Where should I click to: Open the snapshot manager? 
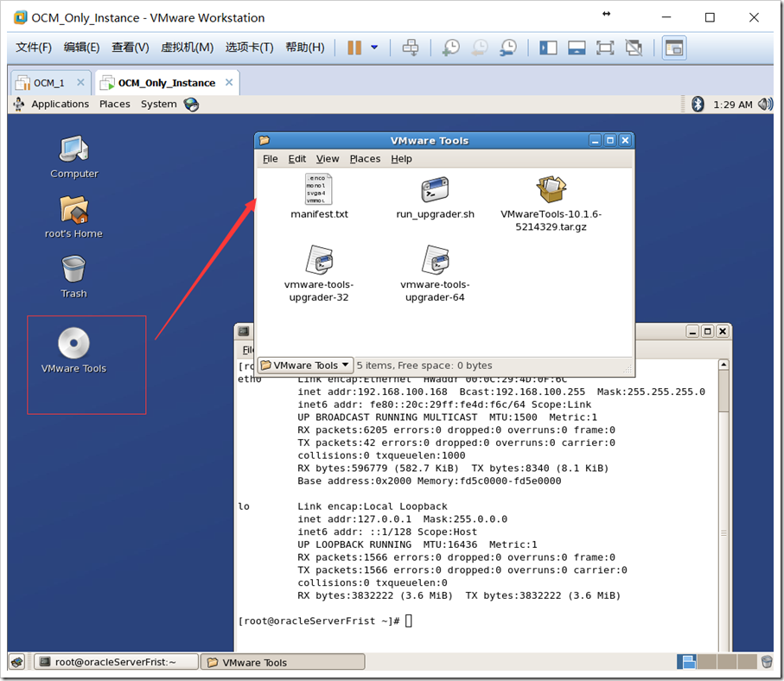(508, 48)
